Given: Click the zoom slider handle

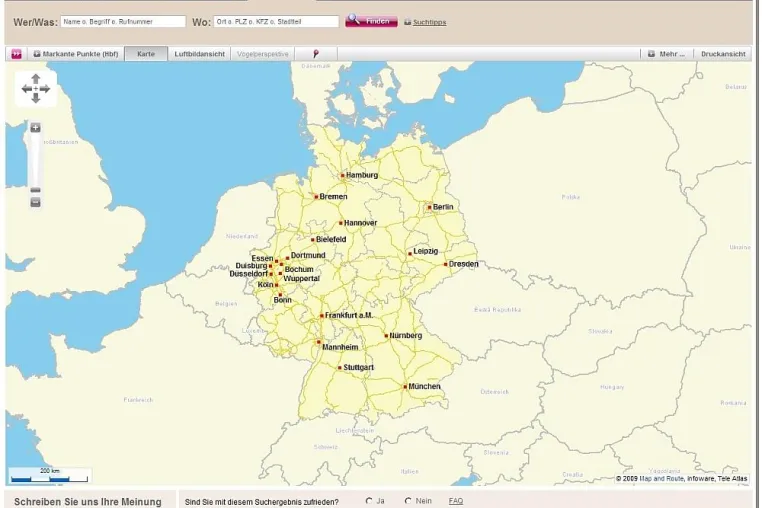Looking at the screenshot, I should [x=35, y=190].
